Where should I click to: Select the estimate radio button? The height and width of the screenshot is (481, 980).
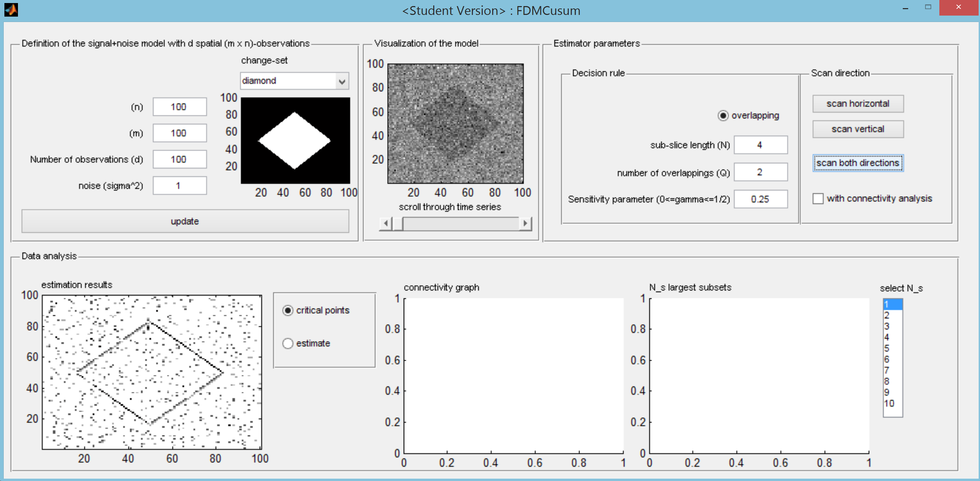click(288, 343)
